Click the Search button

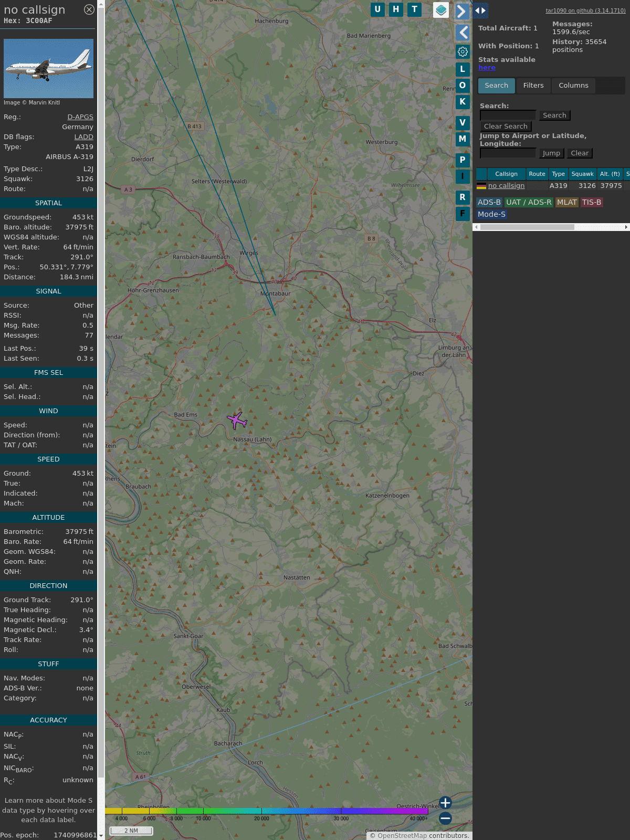coord(554,115)
